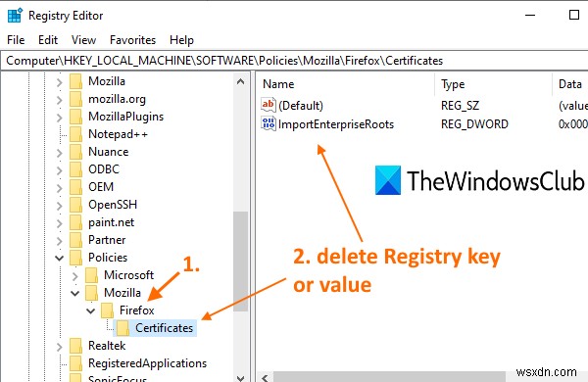The height and width of the screenshot is (382, 588).
Task: Expand the Partner key
Action: tap(59, 240)
